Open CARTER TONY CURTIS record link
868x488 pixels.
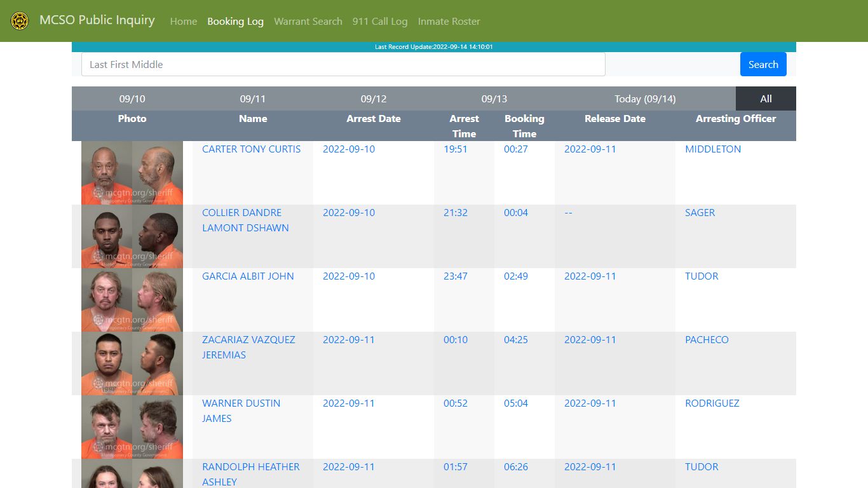click(x=252, y=149)
